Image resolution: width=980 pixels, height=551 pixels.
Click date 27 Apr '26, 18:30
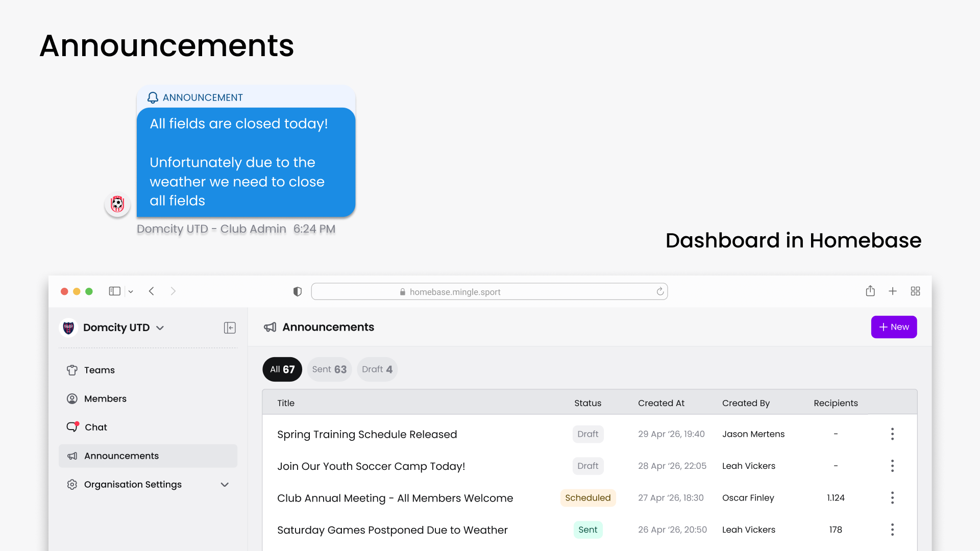671,498
